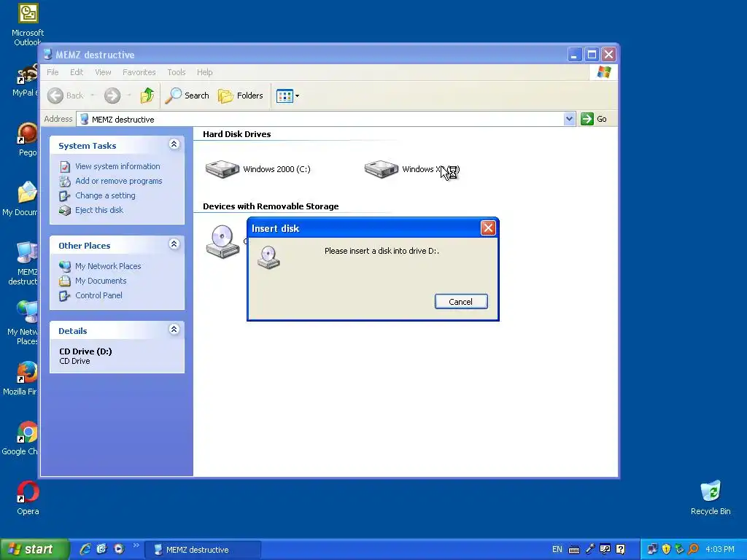
Task: Click the network computers tray icon
Action: coord(651,550)
